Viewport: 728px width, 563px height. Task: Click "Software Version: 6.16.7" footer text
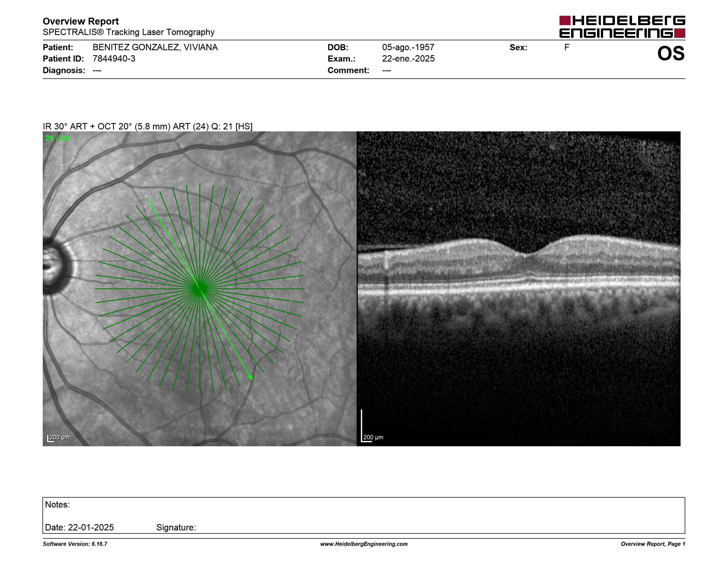coord(75,544)
